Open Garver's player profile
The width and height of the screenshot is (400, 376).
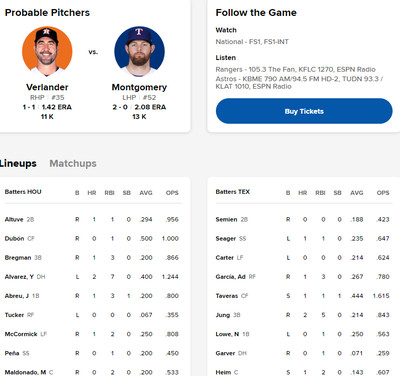[x=225, y=353]
